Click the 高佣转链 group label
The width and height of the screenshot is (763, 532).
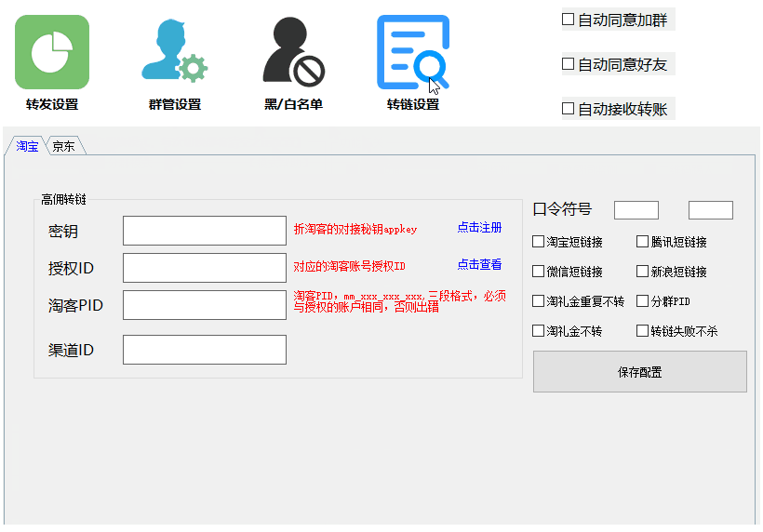coord(64,199)
